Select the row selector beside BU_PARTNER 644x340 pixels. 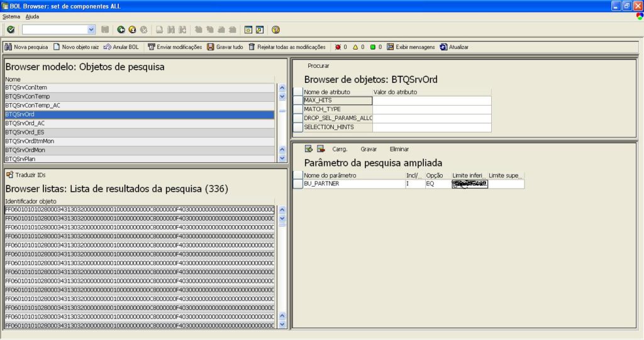(298, 184)
